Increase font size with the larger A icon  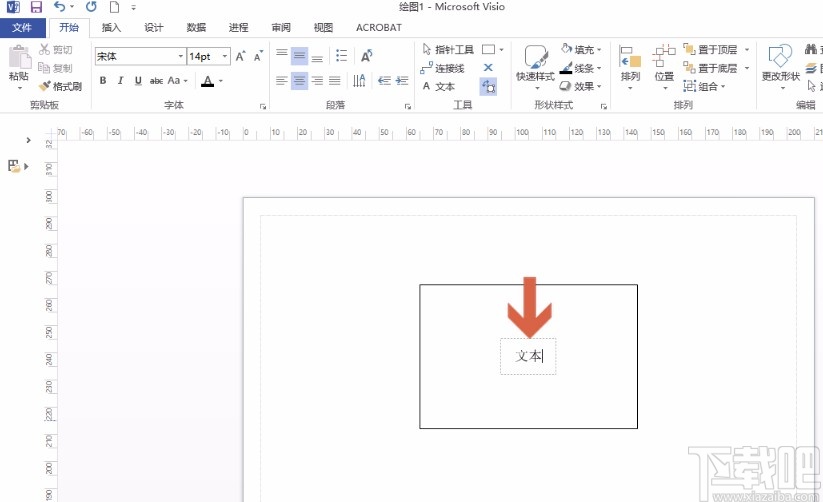tap(240, 56)
